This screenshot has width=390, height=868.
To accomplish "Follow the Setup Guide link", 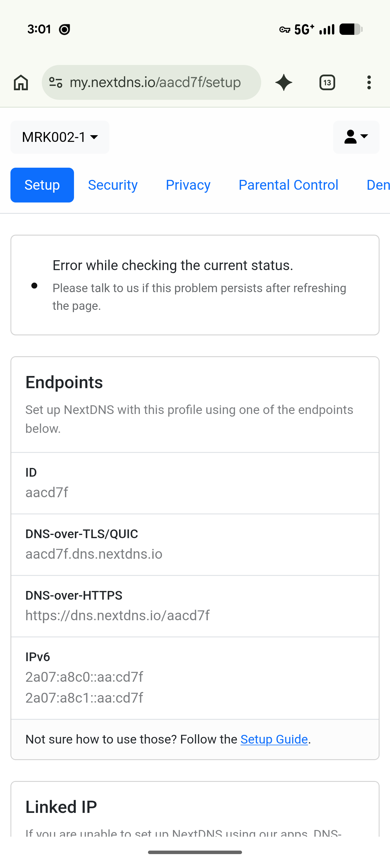I will pyautogui.click(x=274, y=739).
